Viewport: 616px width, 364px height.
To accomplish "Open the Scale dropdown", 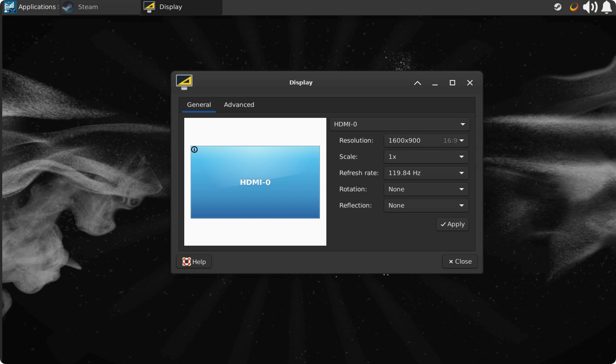I will pyautogui.click(x=426, y=157).
